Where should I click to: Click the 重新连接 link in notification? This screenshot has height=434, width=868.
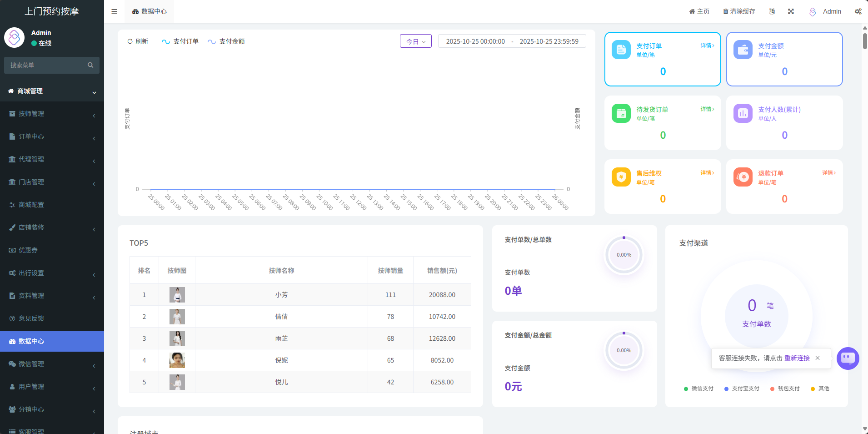797,358
